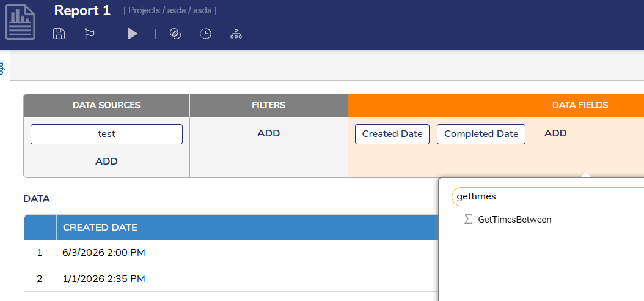Click the cell 6/3/2026 2:00 PM
This screenshot has height=301, width=644.
[104, 253]
